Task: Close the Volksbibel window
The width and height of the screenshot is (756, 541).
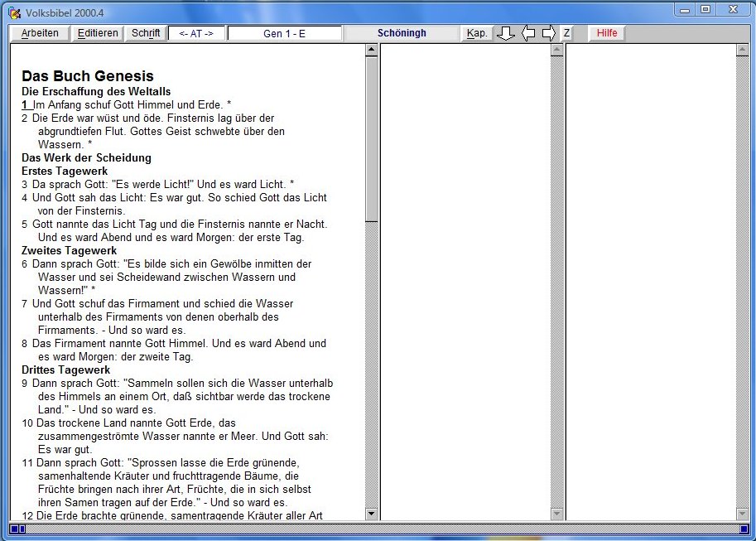Action: point(734,10)
